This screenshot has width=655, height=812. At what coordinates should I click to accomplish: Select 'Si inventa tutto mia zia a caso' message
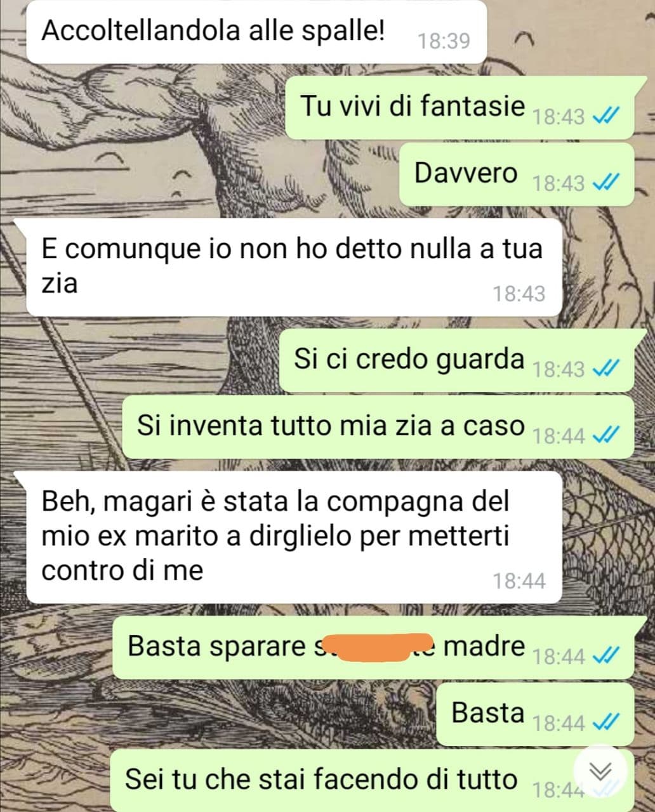378,426
